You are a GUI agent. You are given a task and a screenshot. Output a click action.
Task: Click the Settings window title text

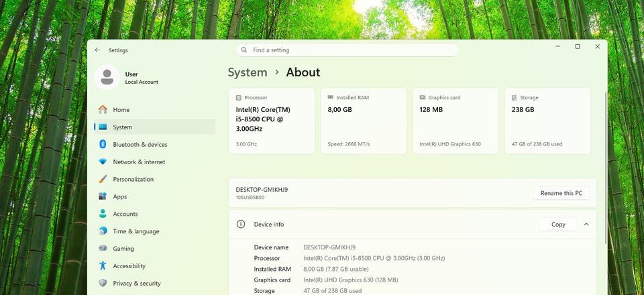pyautogui.click(x=118, y=50)
